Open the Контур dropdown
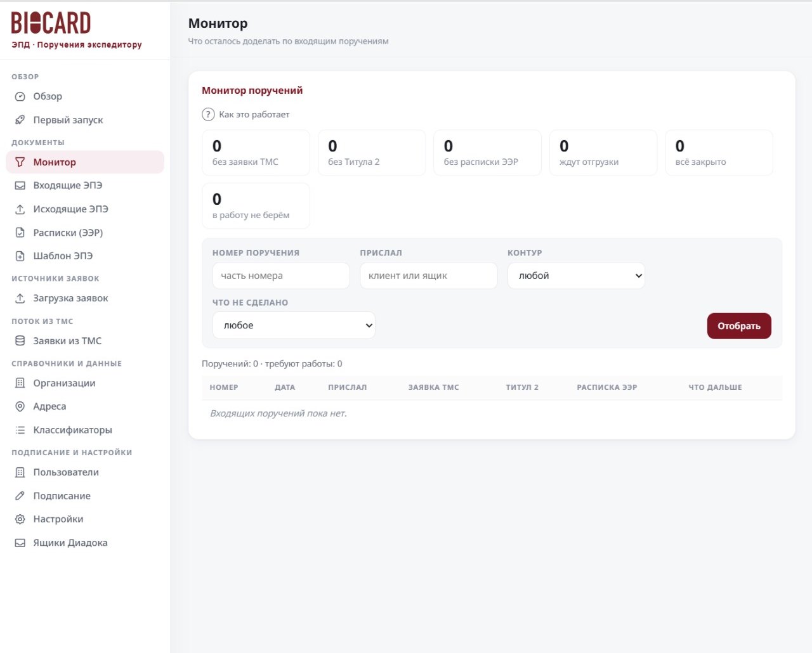This screenshot has height=653, width=812. coord(576,276)
